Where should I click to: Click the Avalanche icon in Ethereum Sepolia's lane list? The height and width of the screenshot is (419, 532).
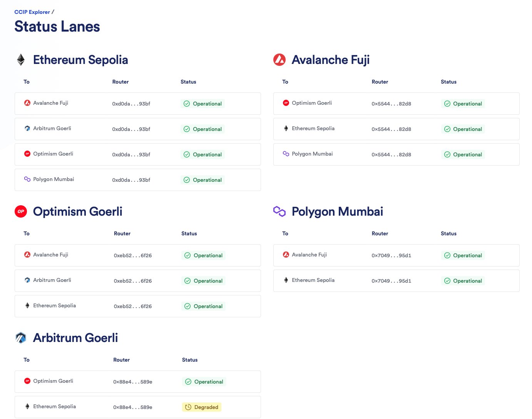[27, 102]
